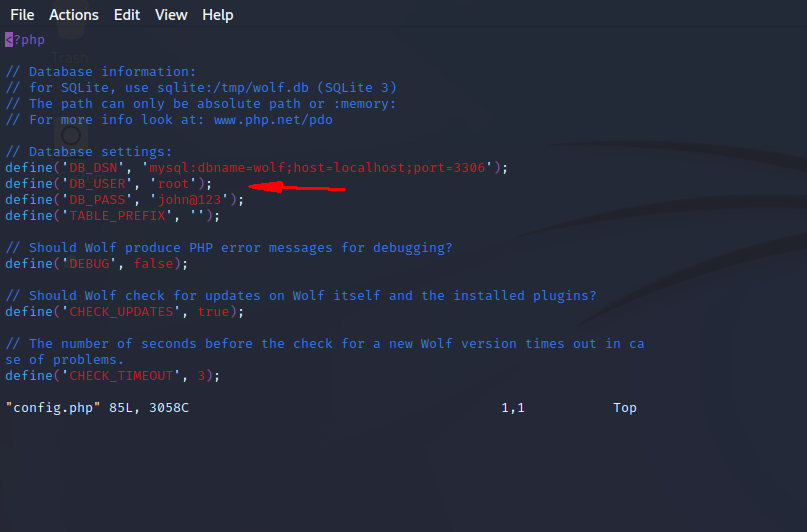Open the Edit menu
The width and height of the screenshot is (807, 532).
pyautogui.click(x=127, y=15)
